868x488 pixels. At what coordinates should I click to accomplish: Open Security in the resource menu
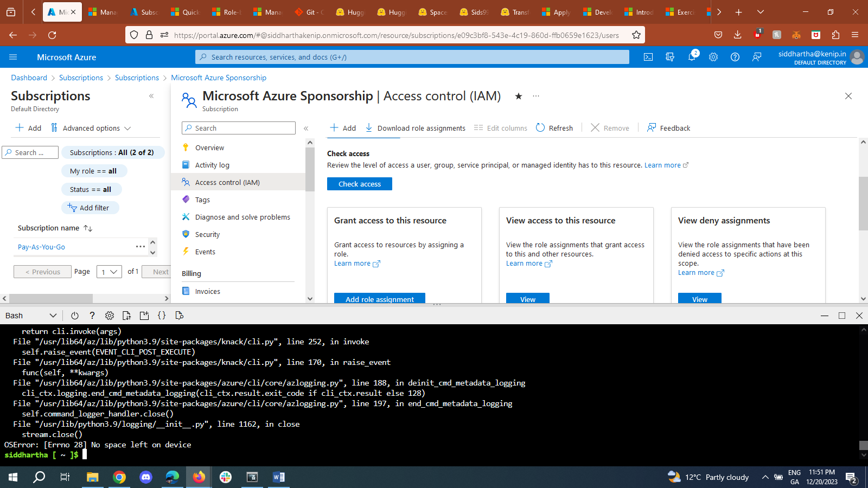(x=207, y=234)
